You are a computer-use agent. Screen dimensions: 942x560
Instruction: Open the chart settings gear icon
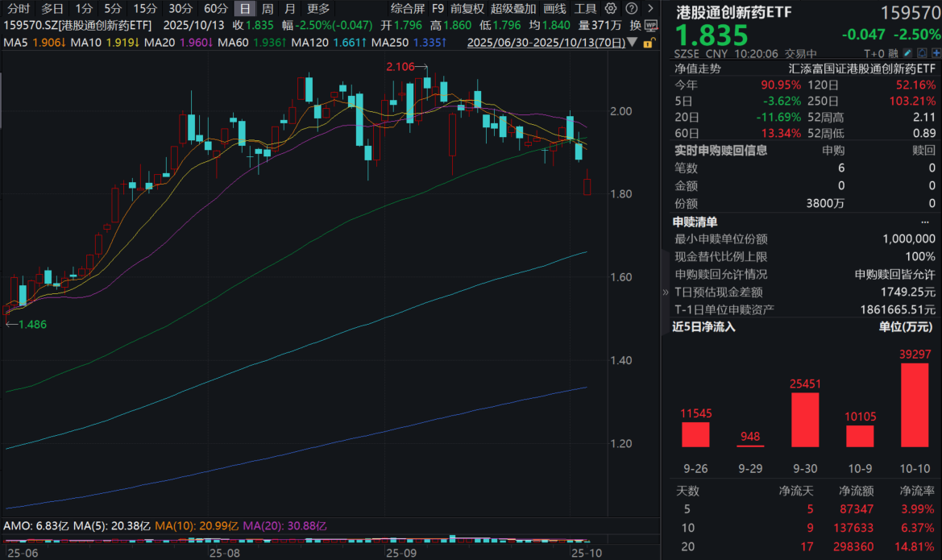[610, 9]
